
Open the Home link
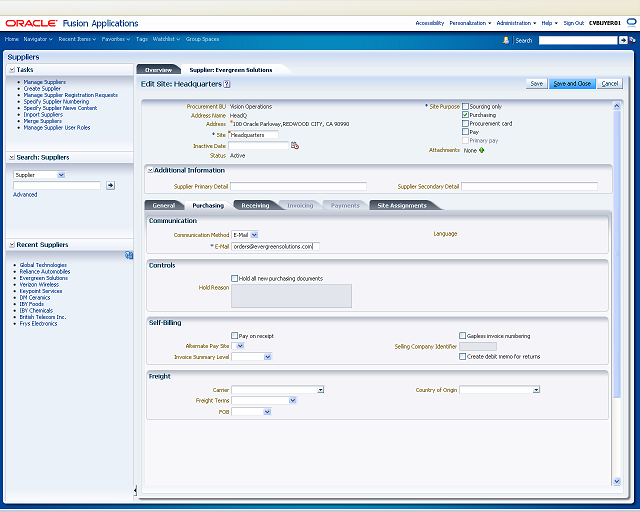pos(11,39)
